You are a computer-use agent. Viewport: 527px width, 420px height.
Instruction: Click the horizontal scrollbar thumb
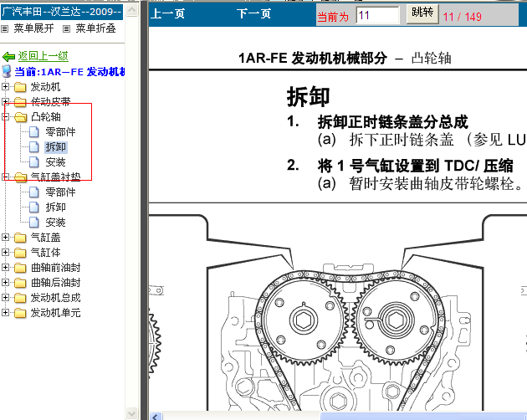point(423,417)
